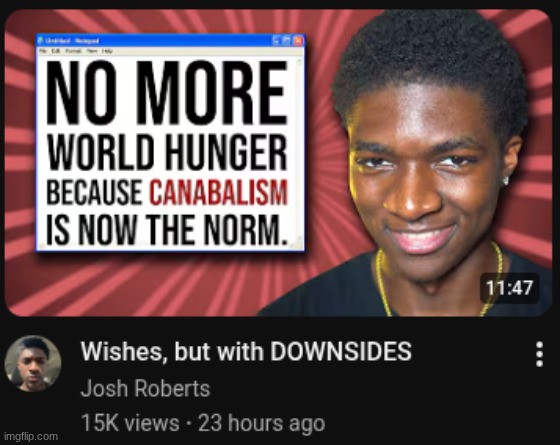Click the Notepad maximize button in thumbnail
The height and width of the screenshot is (445, 560).
(x=287, y=41)
